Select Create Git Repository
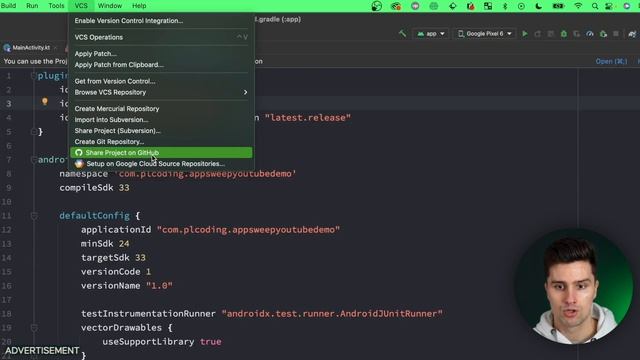The height and width of the screenshot is (360, 640). coord(161,142)
